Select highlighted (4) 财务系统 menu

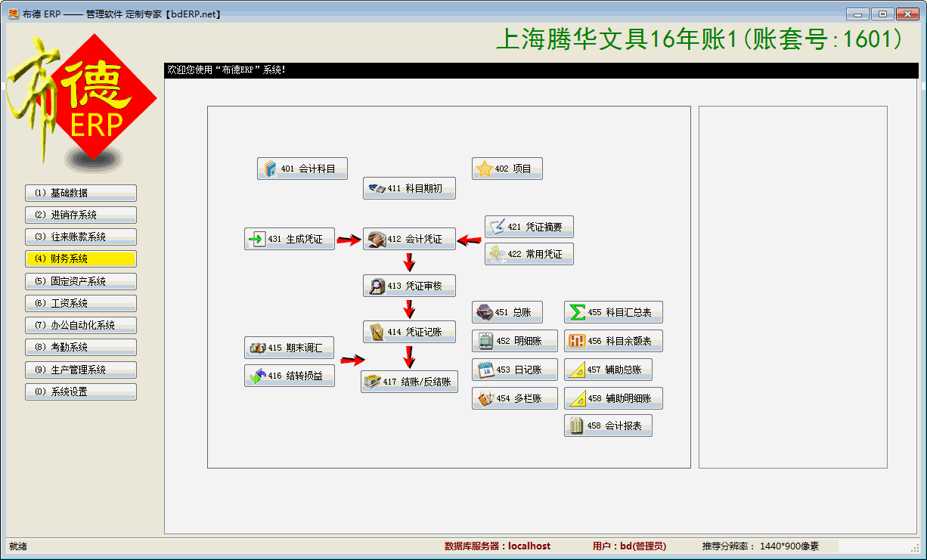click(x=81, y=258)
